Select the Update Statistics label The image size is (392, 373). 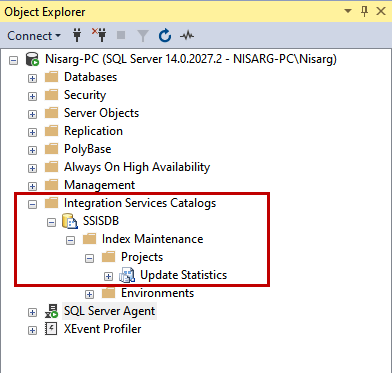coord(183,275)
